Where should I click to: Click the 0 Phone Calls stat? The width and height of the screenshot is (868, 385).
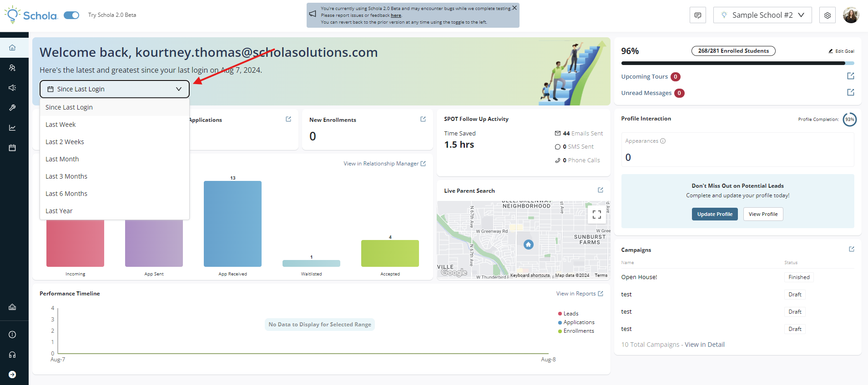[577, 160]
